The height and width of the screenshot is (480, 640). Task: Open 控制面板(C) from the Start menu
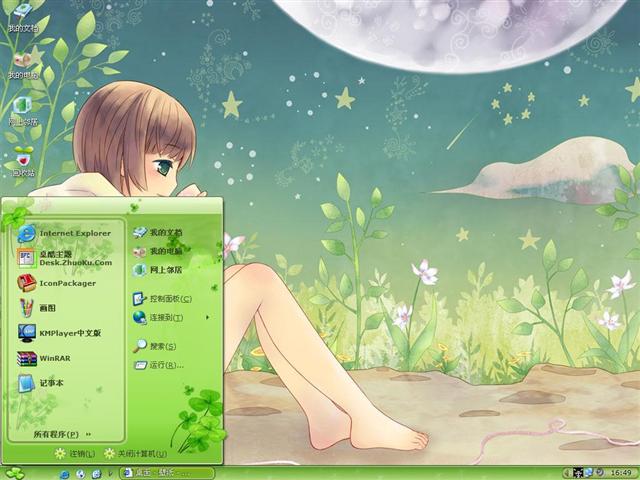[170, 299]
